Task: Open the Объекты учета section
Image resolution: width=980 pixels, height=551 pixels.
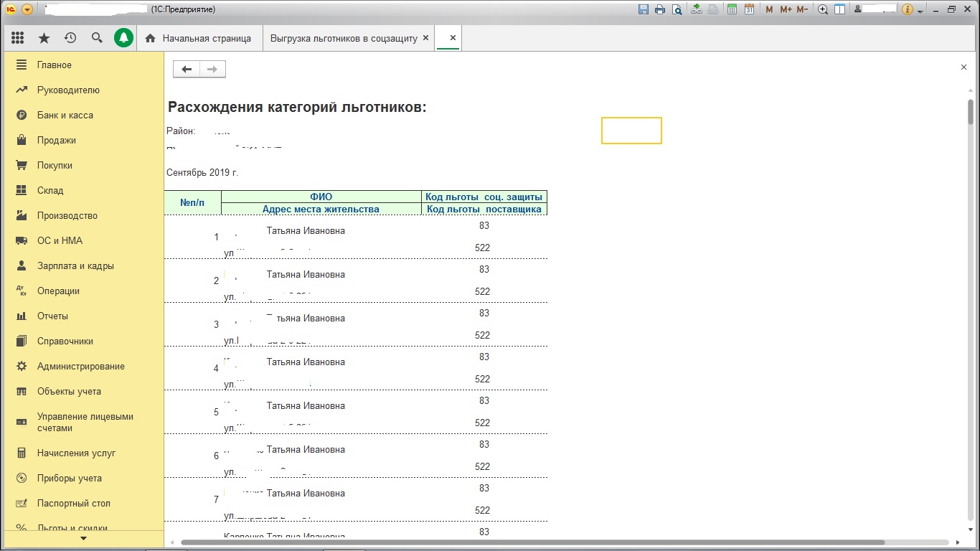Action: [x=83, y=391]
